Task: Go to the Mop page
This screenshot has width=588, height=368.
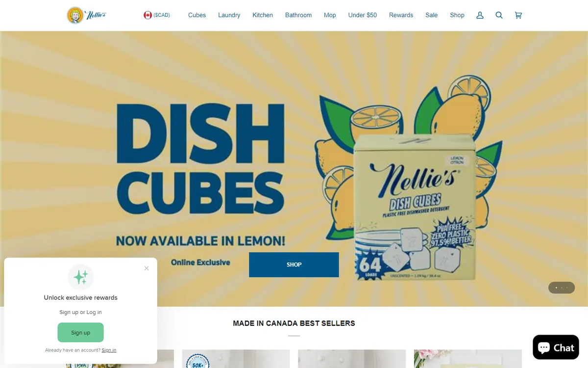Action: point(330,15)
